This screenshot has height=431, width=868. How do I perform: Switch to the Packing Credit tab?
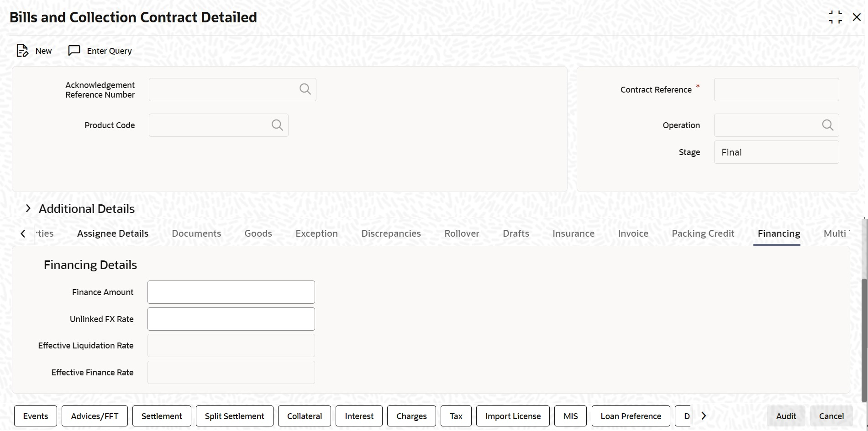[x=703, y=234]
